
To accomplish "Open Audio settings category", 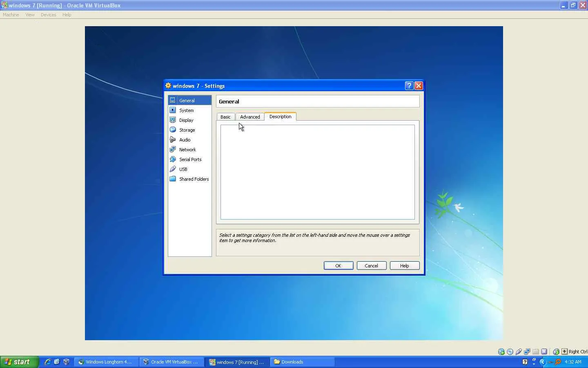I will tap(190, 140).
